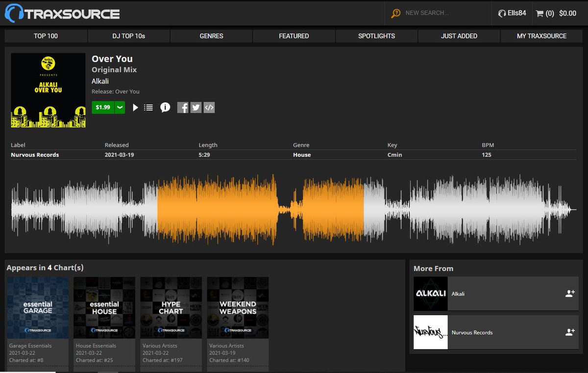Open the Over You release link

point(127,92)
